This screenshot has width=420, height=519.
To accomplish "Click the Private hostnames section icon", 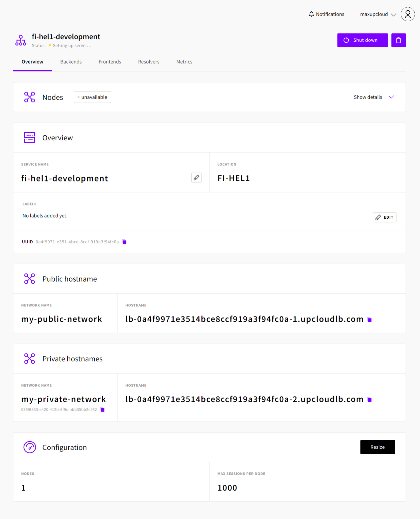I will (x=30, y=359).
